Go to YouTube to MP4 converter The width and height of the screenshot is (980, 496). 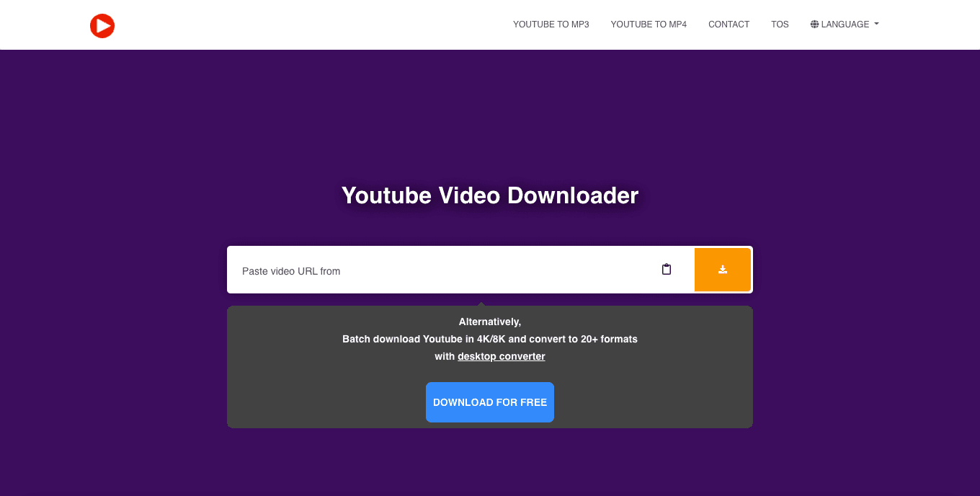pos(649,25)
